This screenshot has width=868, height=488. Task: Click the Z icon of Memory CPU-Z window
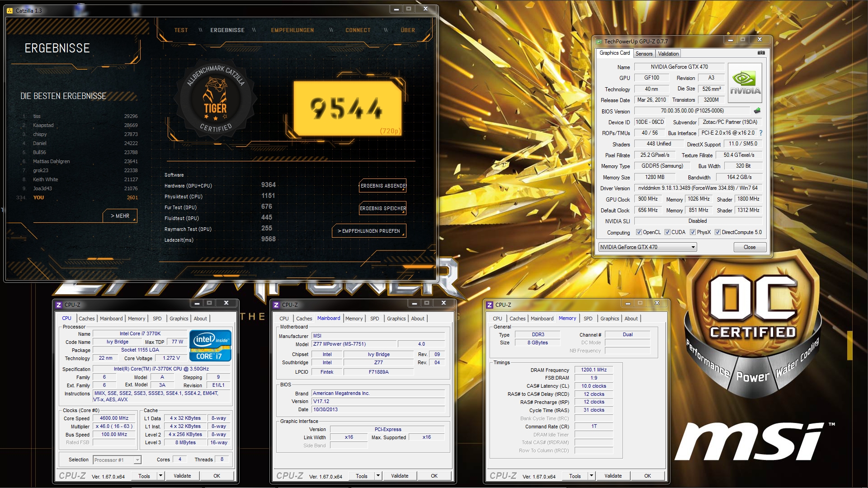pos(489,305)
